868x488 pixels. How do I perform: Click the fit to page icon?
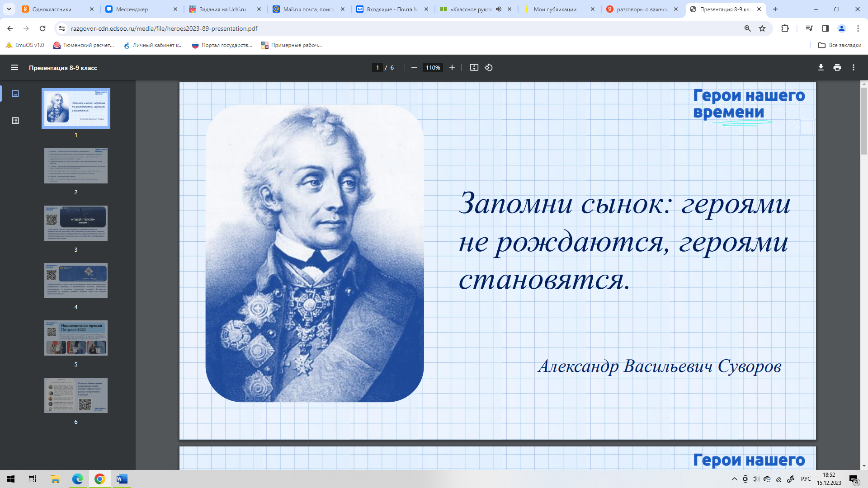pyautogui.click(x=474, y=67)
